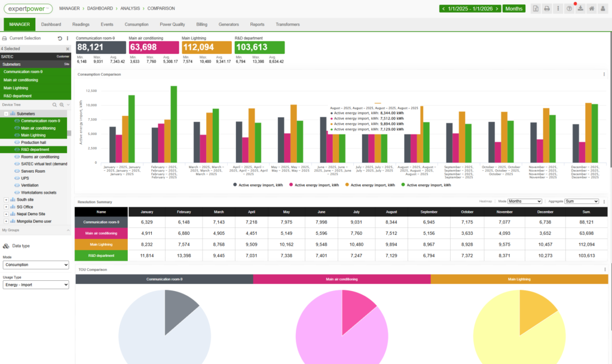Viewport: 612px width, 364px height.
Task: Switch to the Readings tab
Action: click(x=81, y=25)
